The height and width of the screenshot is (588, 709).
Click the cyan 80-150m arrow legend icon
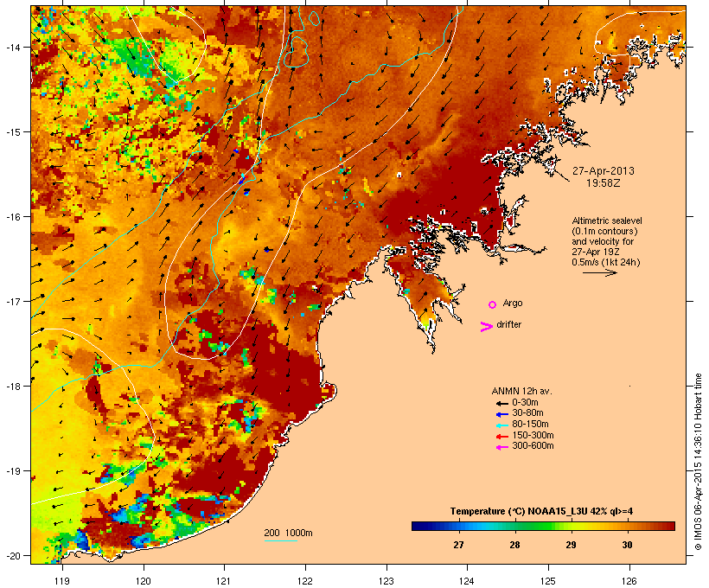click(501, 425)
